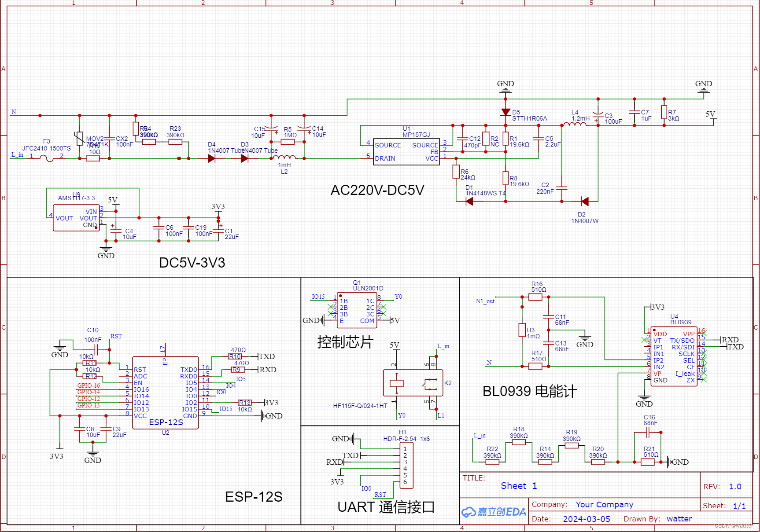Select the U3 1mΩ shunt resistor
Screen dimensions: 760x532
click(522, 330)
